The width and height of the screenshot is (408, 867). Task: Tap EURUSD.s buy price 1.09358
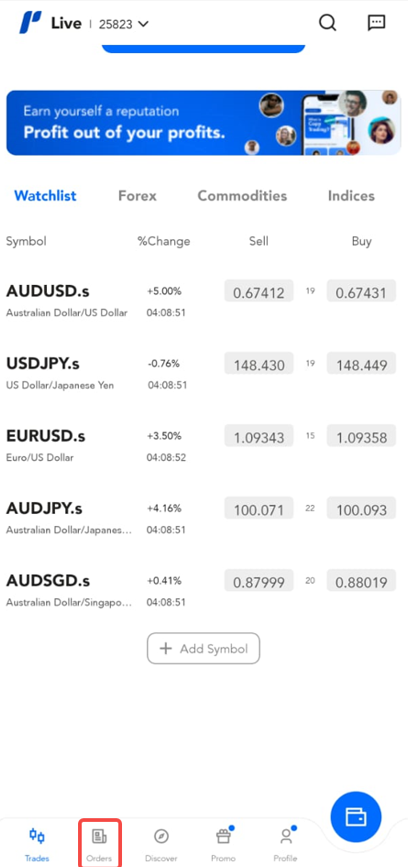[361, 436]
